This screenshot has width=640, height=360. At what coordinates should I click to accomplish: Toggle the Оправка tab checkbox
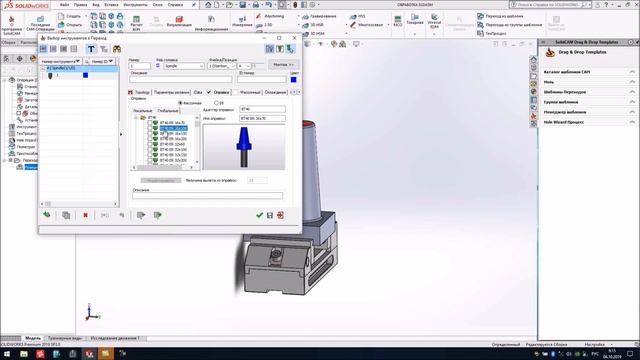209,92
